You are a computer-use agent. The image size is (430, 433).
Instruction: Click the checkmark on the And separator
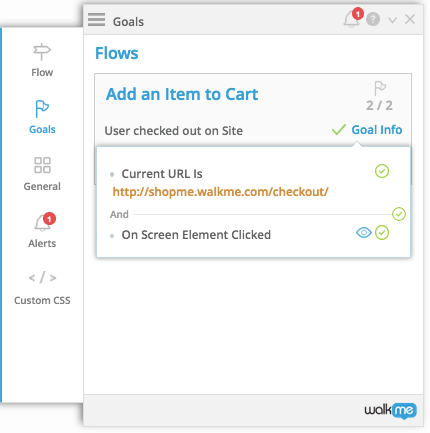(x=399, y=214)
